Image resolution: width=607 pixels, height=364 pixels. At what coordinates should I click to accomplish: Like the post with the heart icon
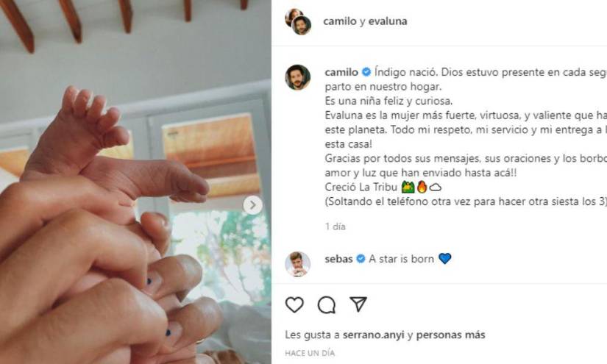pyautogui.click(x=294, y=305)
